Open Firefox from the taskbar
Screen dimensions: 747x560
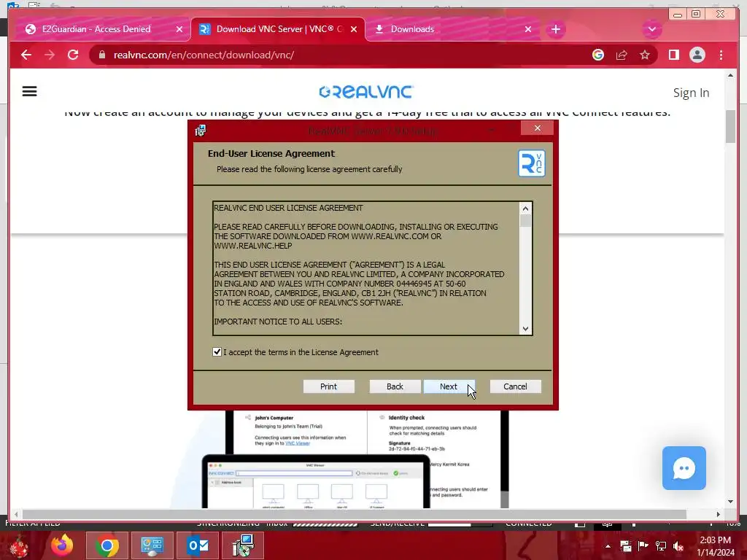(62, 545)
